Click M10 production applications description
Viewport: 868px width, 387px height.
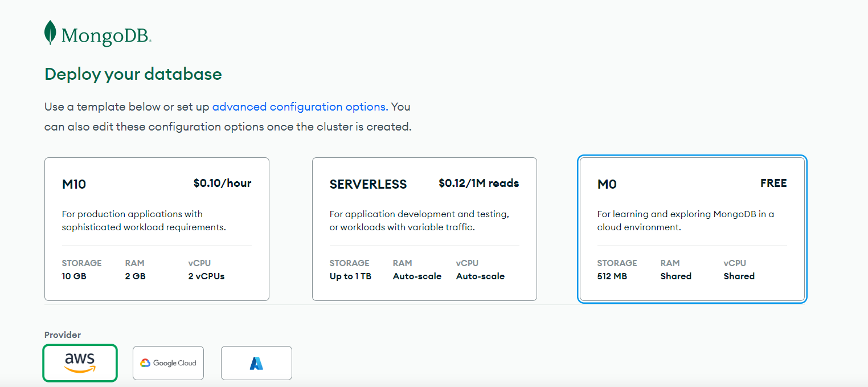click(x=144, y=221)
